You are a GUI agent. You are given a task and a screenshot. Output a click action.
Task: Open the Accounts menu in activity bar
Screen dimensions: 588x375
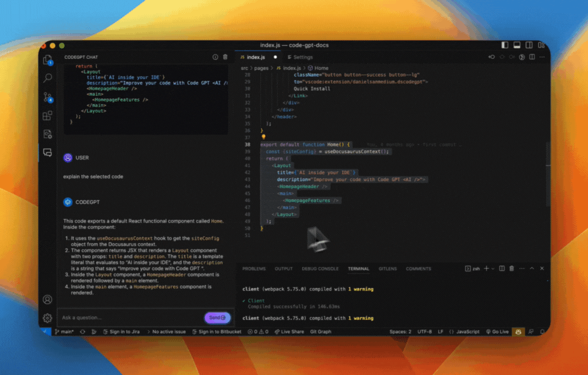tap(48, 300)
